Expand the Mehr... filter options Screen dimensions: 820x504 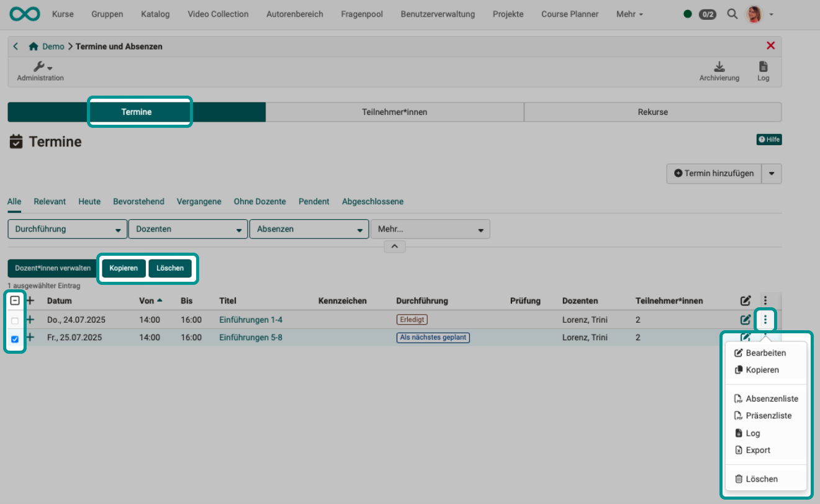point(430,228)
